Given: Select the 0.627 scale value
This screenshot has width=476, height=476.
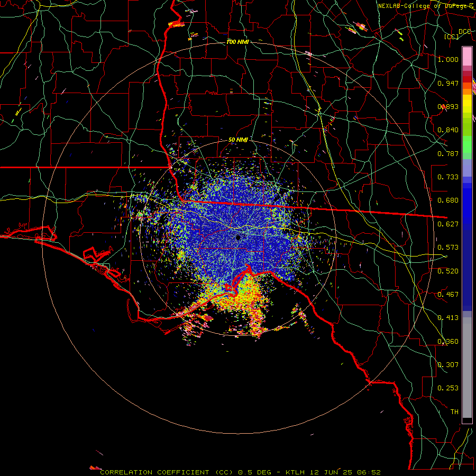Looking at the screenshot, I should (448, 224).
